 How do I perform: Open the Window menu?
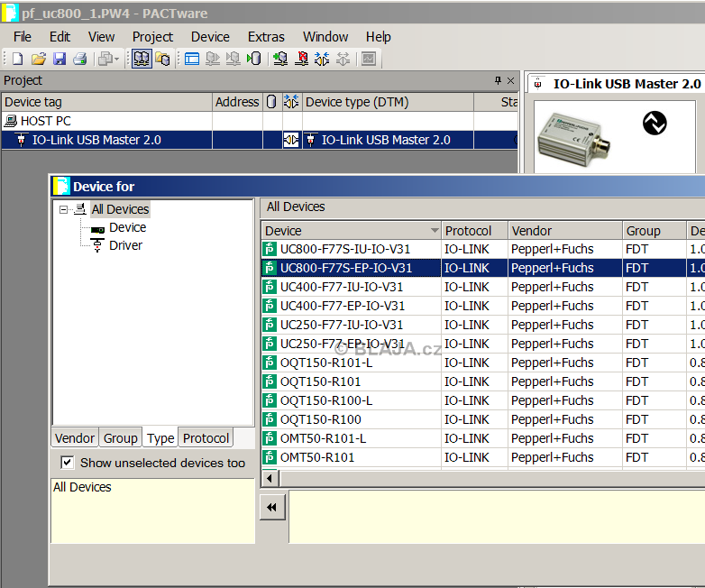click(325, 36)
